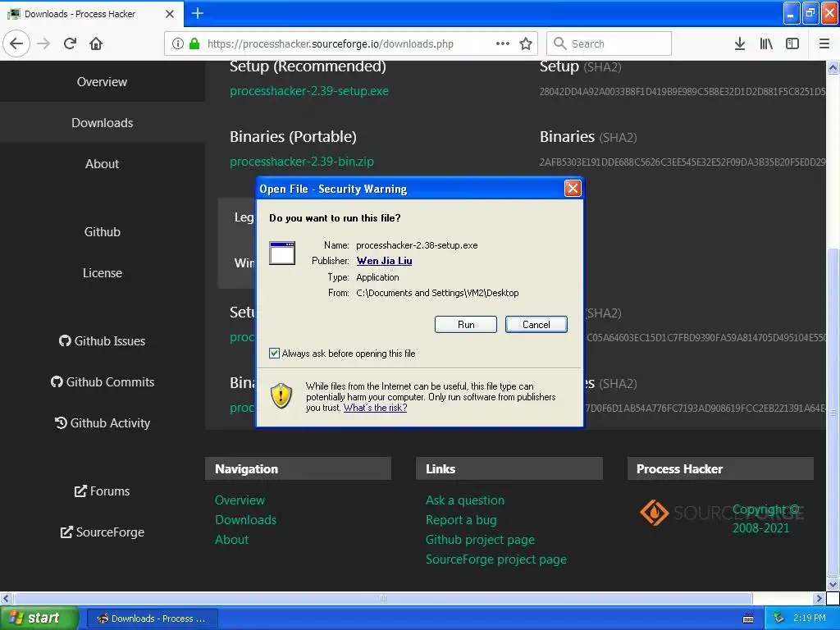The width and height of the screenshot is (840, 630).
Task: Open the Firefox hamburger menu
Action: point(824,43)
